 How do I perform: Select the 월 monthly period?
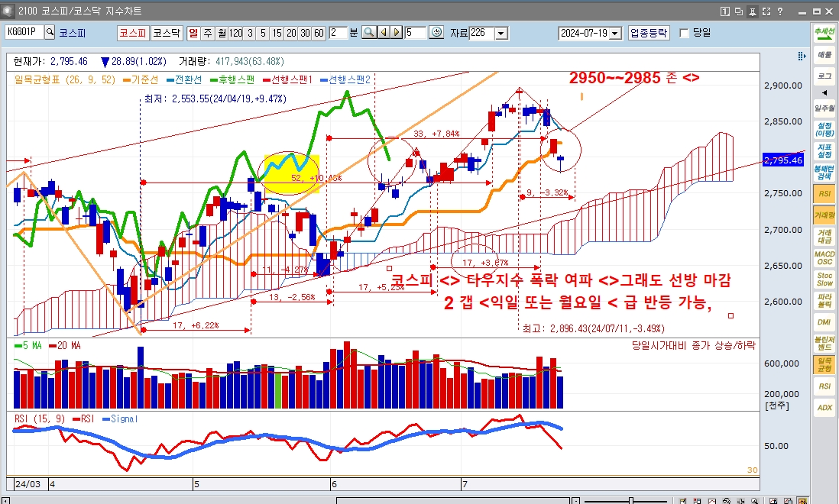(x=222, y=33)
